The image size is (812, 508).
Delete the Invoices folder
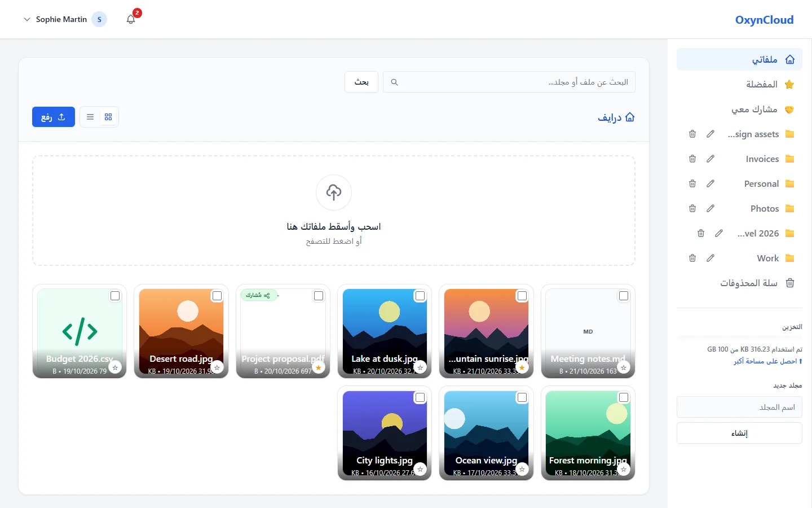click(x=692, y=159)
